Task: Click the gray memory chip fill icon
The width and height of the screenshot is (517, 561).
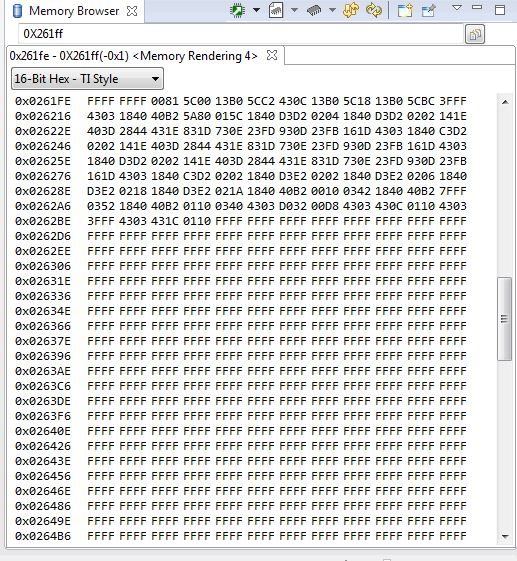Action: coord(314,11)
